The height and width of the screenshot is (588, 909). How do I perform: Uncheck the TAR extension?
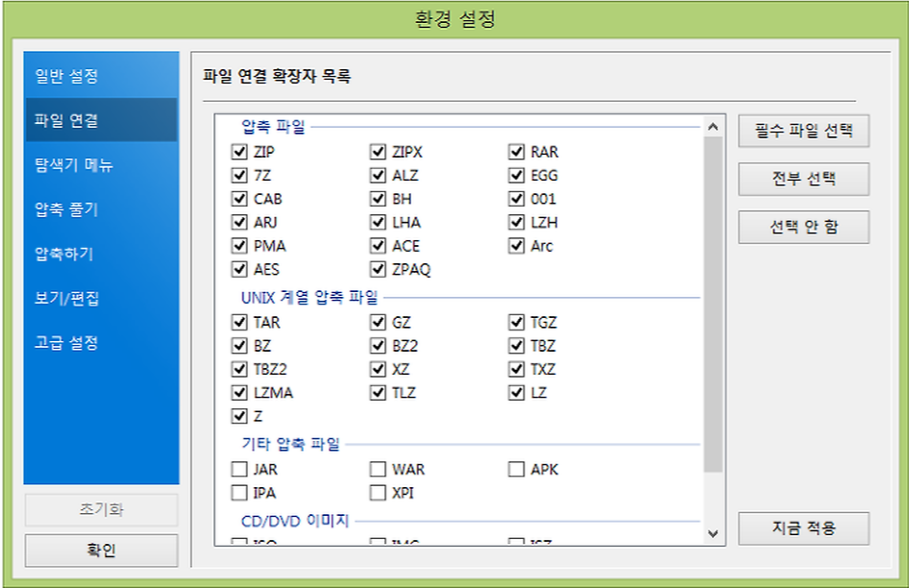pos(238,322)
